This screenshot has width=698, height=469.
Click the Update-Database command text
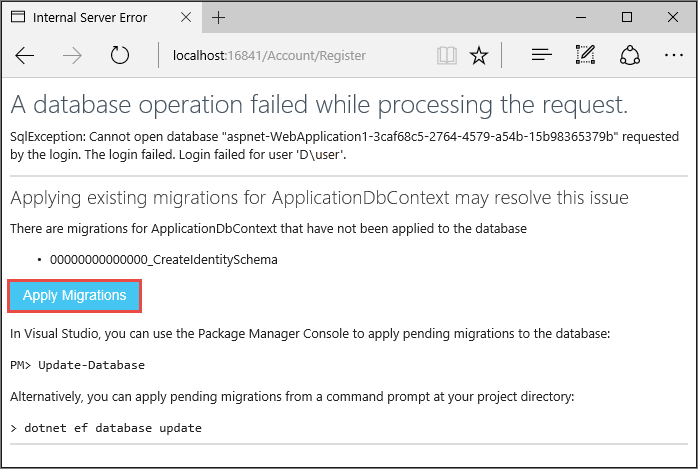pyautogui.click(x=91, y=365)
